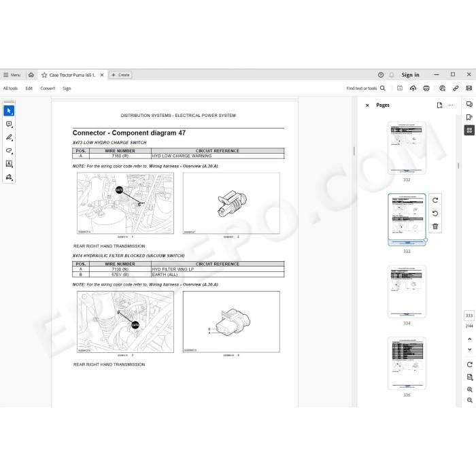Select page 333 thumbnail
This screenshot has height=476, width=476.
(407, 218)
